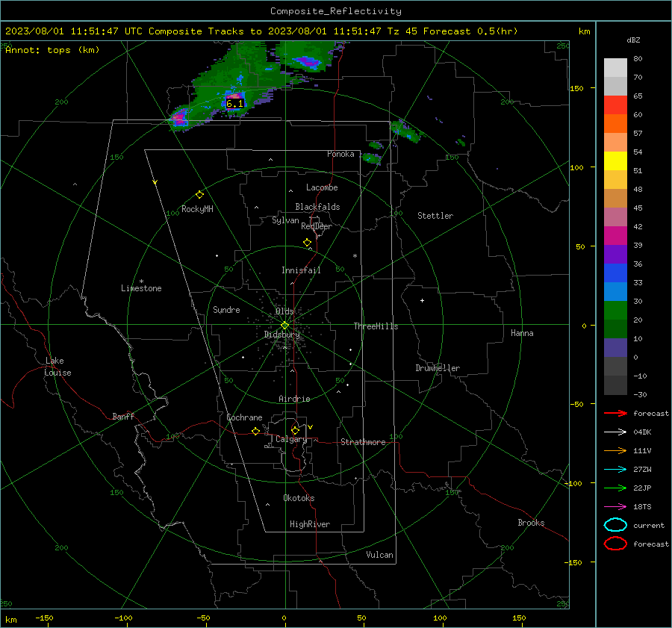672x628 pixels.
Task: Select the yellow diamond marker near Cochrane
Action: (255, 431)
